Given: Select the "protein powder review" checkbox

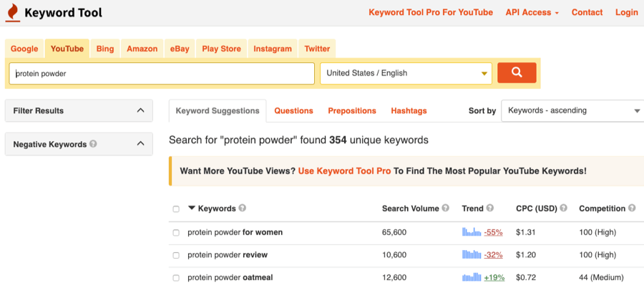Looking at the screenshot, I should point(176,255).
